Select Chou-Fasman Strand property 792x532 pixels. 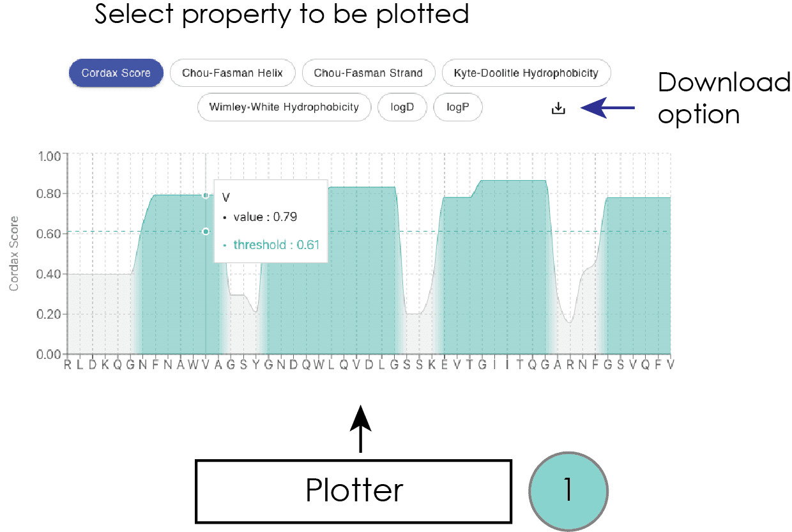tap(369, 73)
